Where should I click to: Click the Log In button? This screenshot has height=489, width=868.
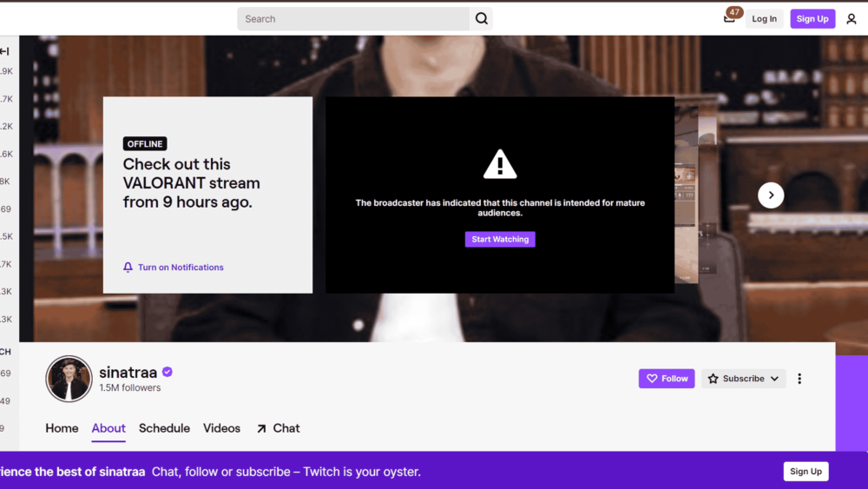tap(764, 19)
